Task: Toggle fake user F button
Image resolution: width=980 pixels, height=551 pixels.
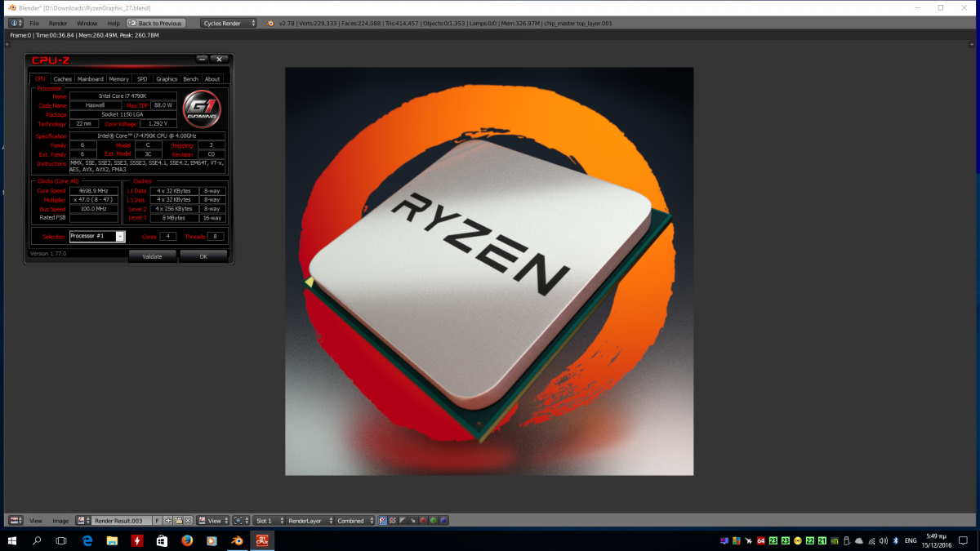Action: pos(157,521)
